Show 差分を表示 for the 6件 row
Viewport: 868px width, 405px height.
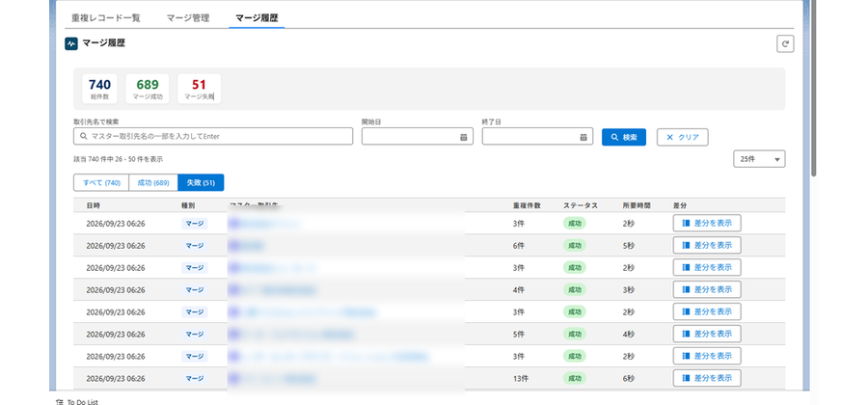[x=707, y=245]
